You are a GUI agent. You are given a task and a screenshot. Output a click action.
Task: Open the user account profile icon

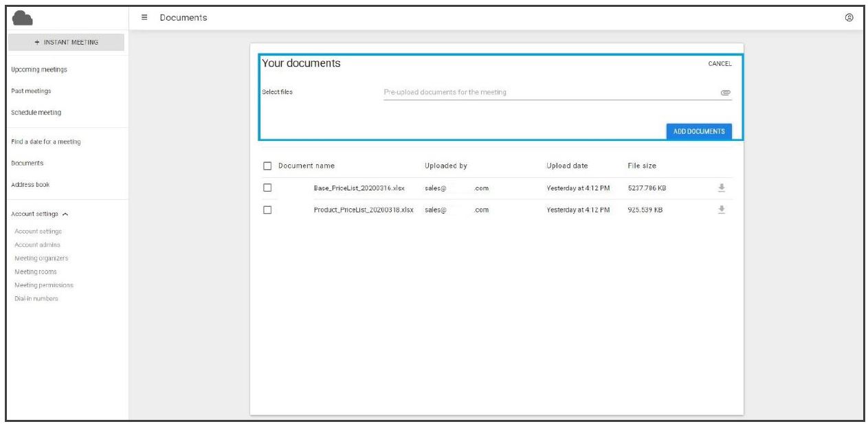click(849, 18)
